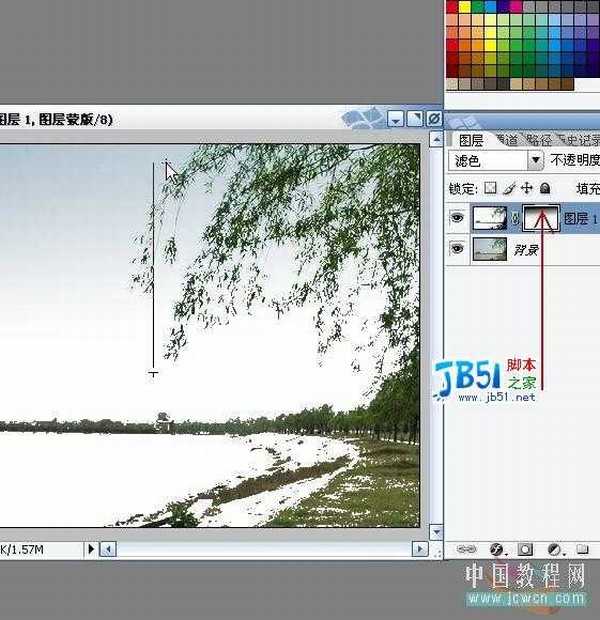
Task: Click the document title 图层 1, 图层蒙版/8
Action: tap(56, 119)
